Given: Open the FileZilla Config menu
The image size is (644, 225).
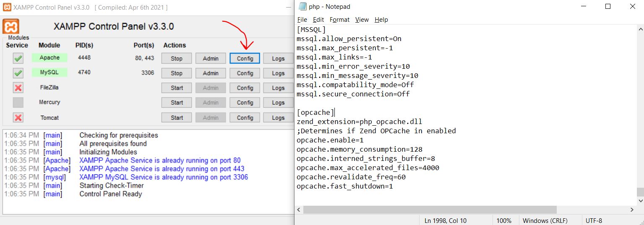Looking at the screenshot, I should (x=245, y=88).
